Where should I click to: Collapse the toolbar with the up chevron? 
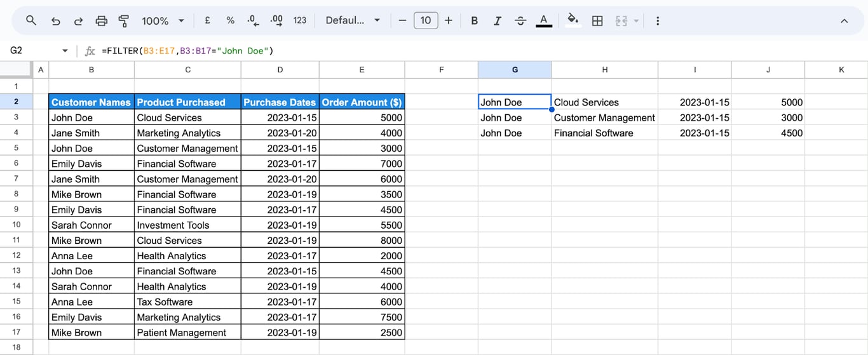tap(844, 21)
